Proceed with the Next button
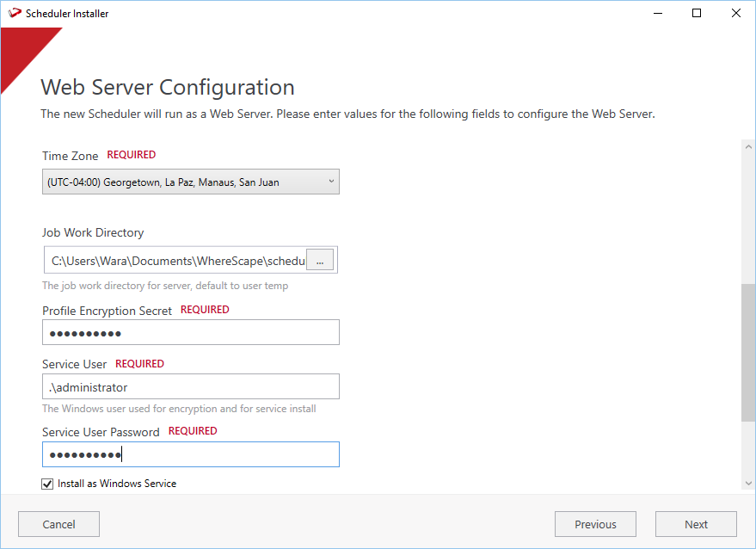756x549 pixels. point(696,524)
